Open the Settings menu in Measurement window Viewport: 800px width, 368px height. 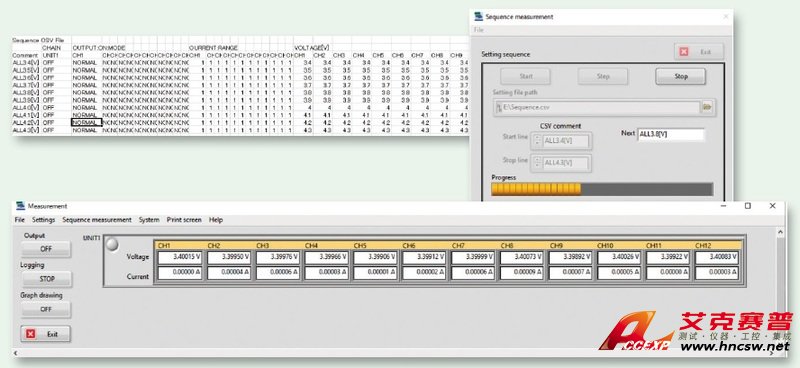(43, 220)
